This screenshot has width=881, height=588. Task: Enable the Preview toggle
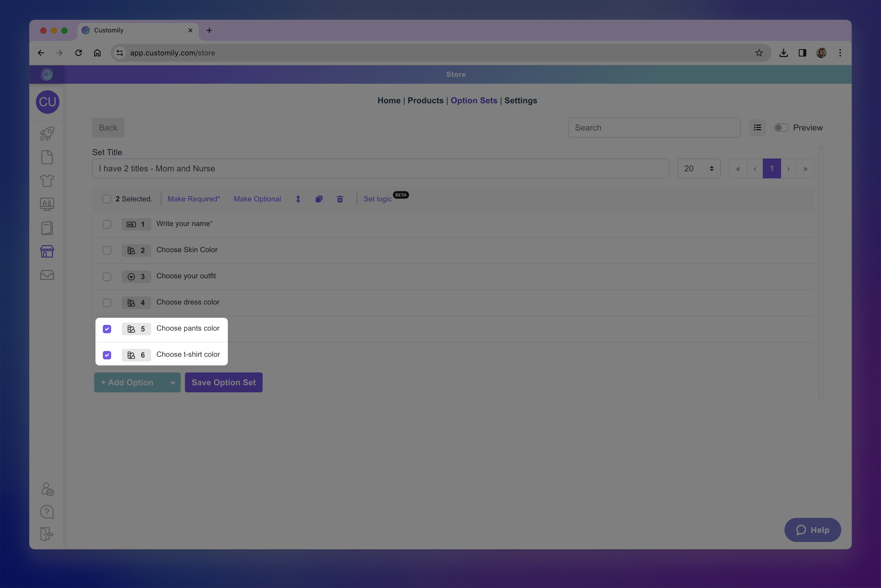pyautogui.click(x=781, y=127)
